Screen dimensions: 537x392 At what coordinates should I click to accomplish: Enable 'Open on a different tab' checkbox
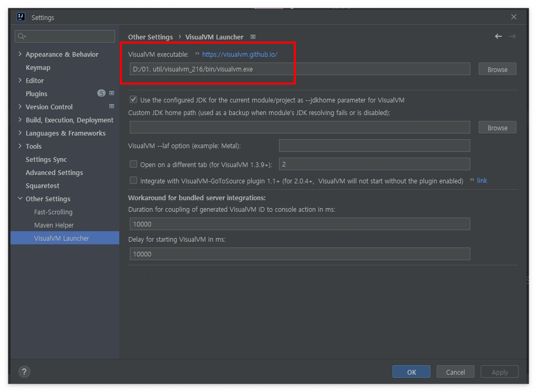[133, 164]
